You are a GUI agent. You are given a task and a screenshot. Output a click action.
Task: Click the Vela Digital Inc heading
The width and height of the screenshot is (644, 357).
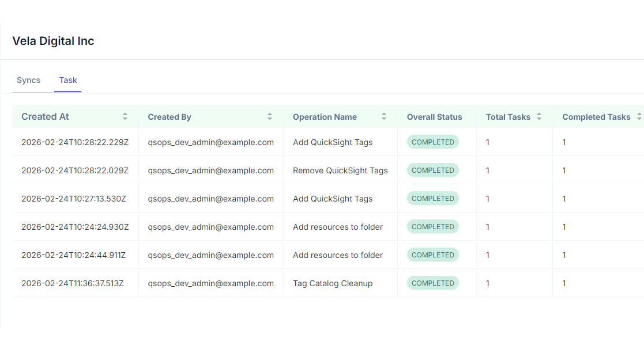point(54,41)
